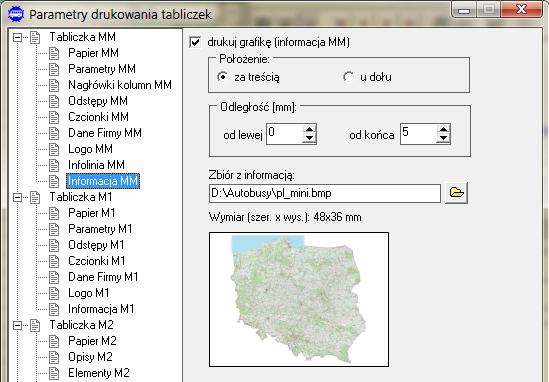This screenshot has width=549, height=382.
Task: Click the page icon next to Papier MM
Action: point(54,53)
